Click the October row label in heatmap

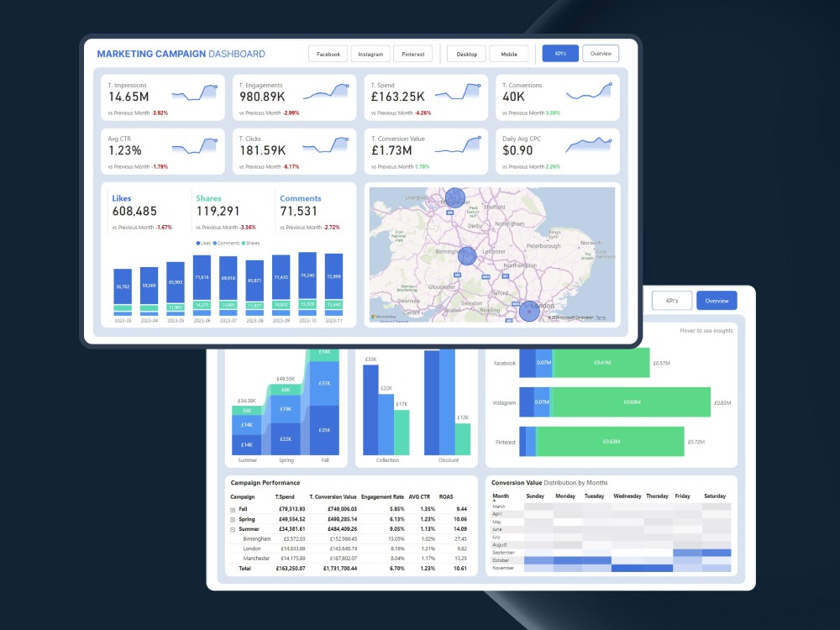click(501, 560)
